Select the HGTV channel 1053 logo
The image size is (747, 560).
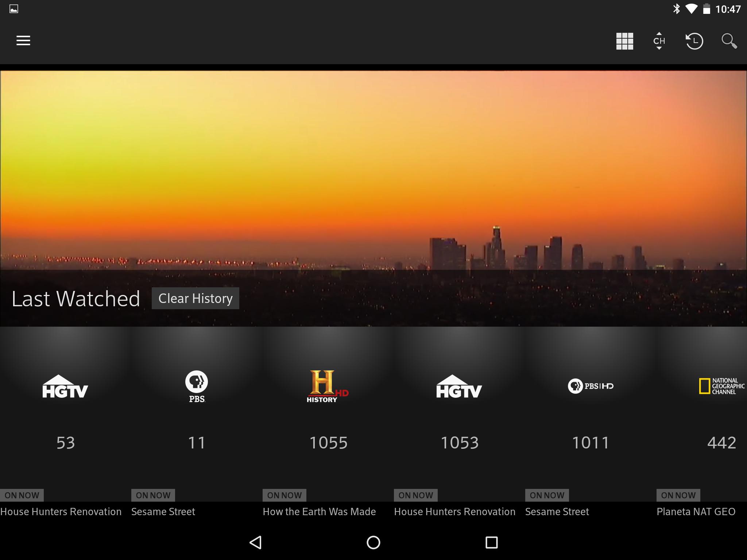459,386
